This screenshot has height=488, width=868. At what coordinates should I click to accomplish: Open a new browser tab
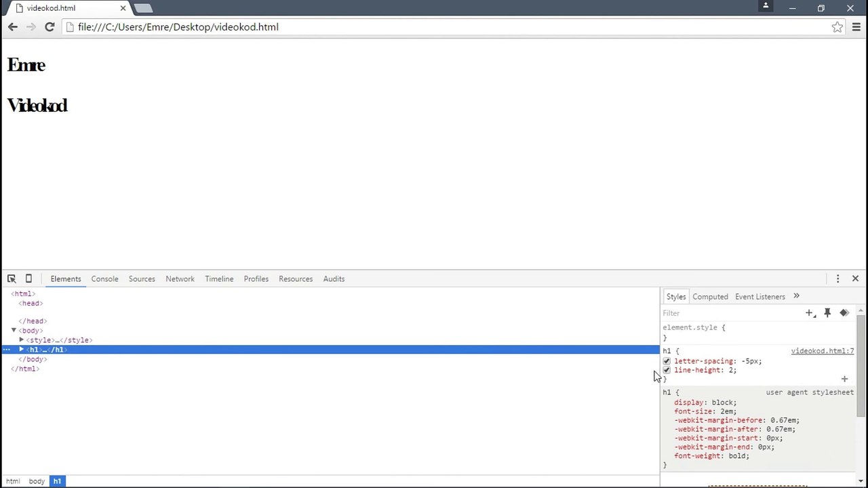coord(142,8)
